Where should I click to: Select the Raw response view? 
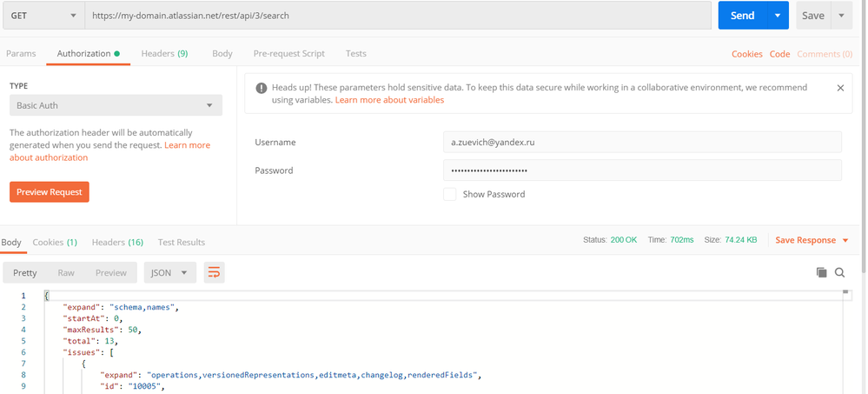point(66,273)
